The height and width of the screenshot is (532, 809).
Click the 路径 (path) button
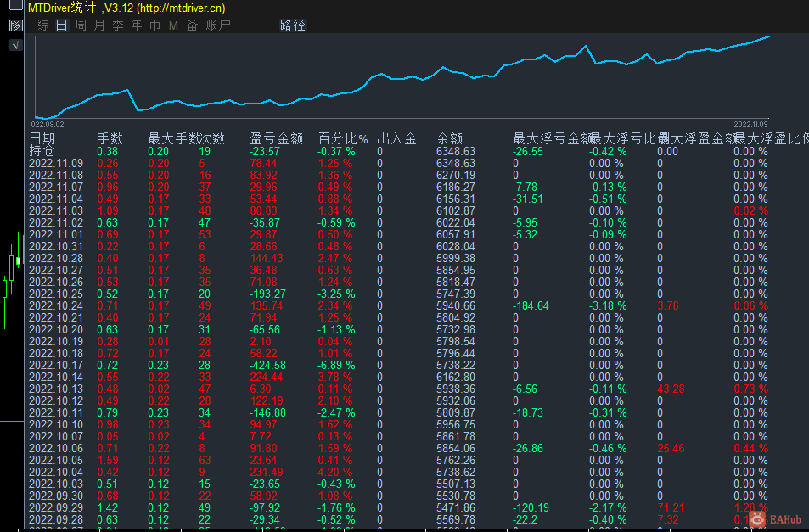[292, 25]
